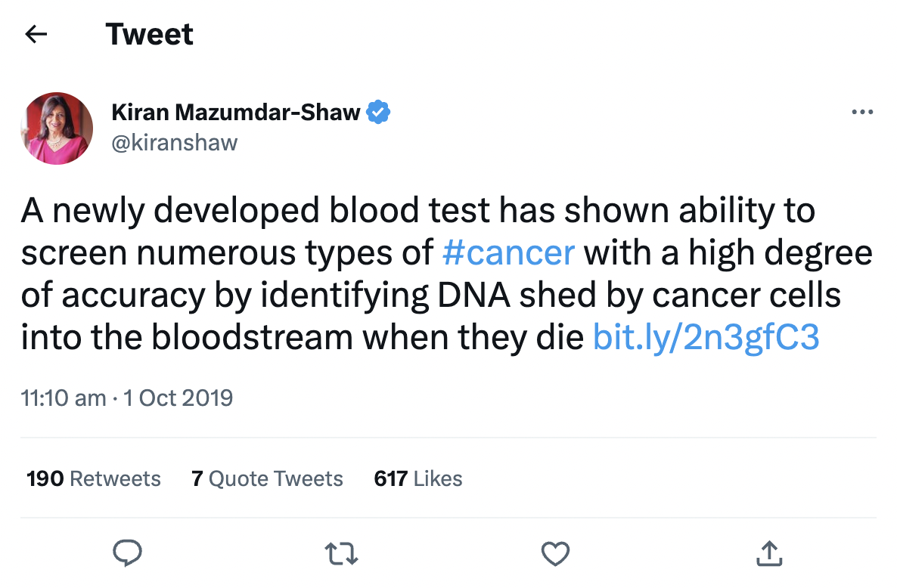Image resolution: width=897 pixels, height=588 pixels.
Task: View the 190 Retweets list
Action: [94, 478]
